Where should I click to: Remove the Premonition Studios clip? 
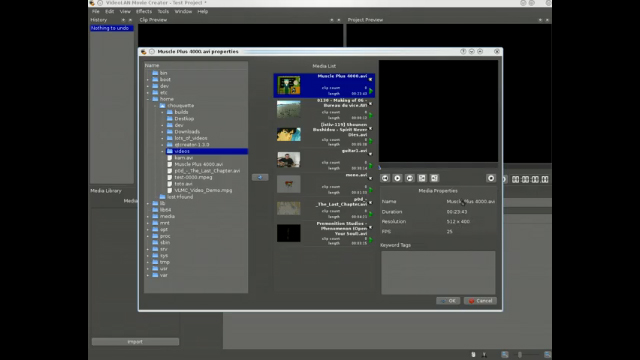pos(371,227)
